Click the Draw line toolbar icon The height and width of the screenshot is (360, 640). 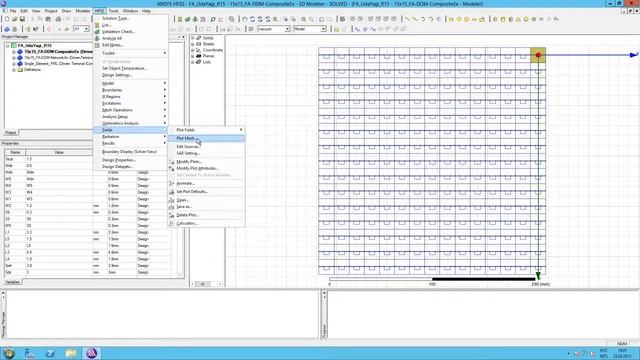pyautogui.click(x=407, y=19)
